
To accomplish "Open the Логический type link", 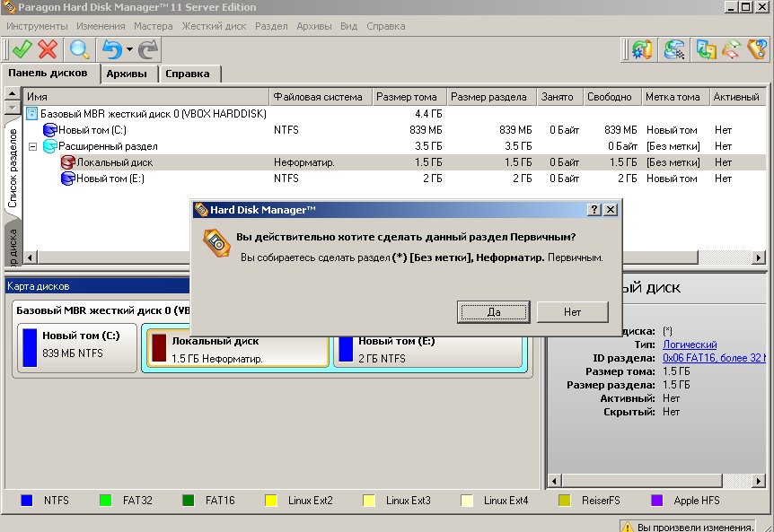I will (x=689, y=344).
